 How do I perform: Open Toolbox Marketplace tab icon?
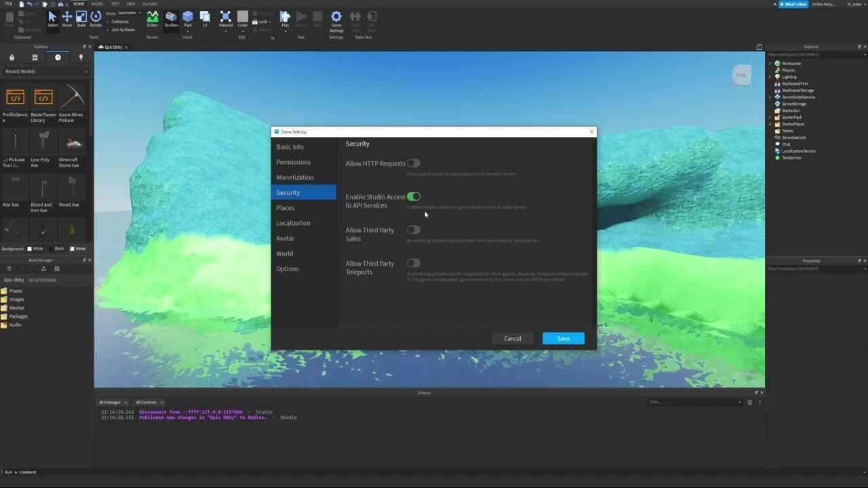point(12,58)
